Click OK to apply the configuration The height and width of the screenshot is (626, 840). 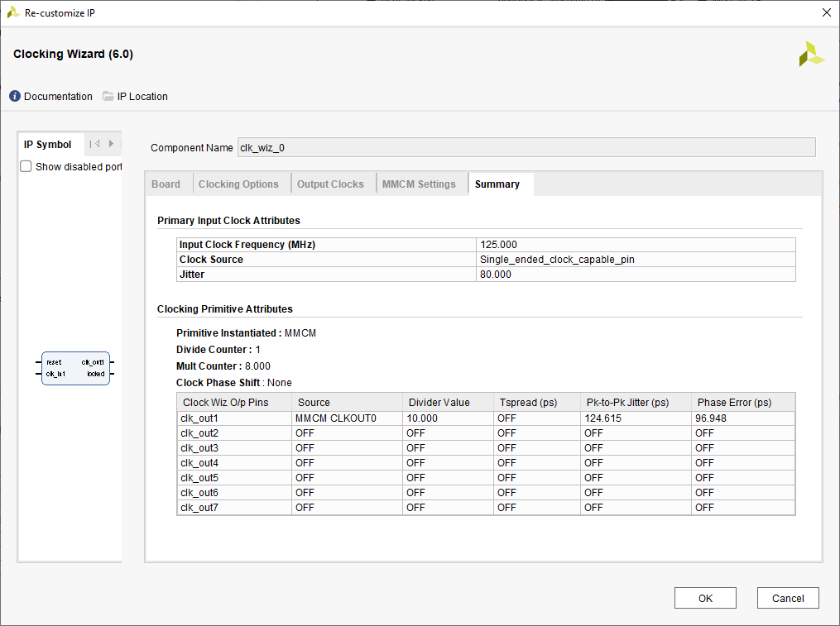pyautogui.click(x=704, y=597)
